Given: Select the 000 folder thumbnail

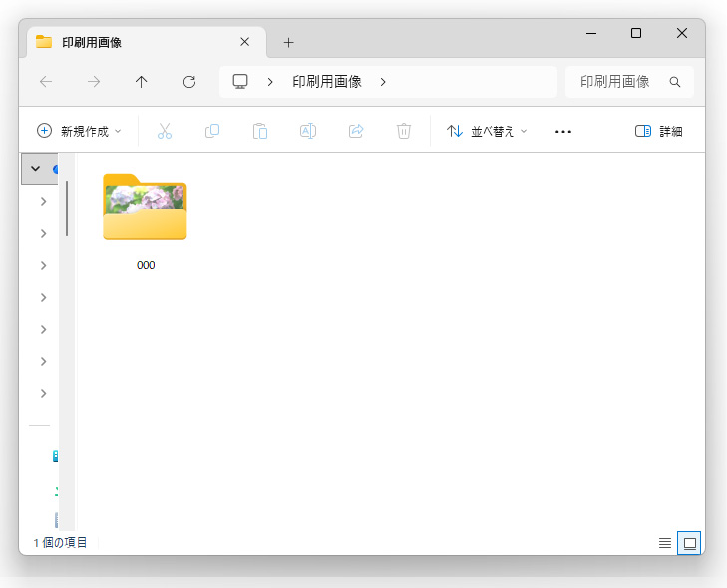Looking at the screenshot, I should (145, 207).
